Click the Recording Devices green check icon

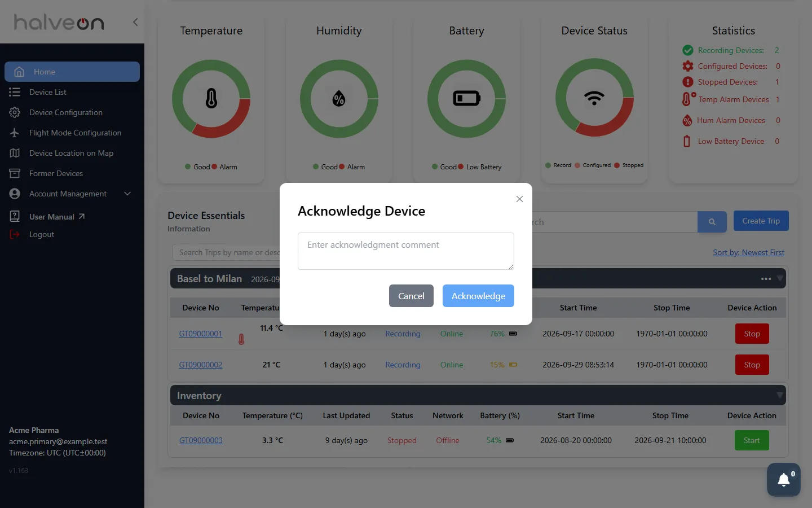click(687, 50)
